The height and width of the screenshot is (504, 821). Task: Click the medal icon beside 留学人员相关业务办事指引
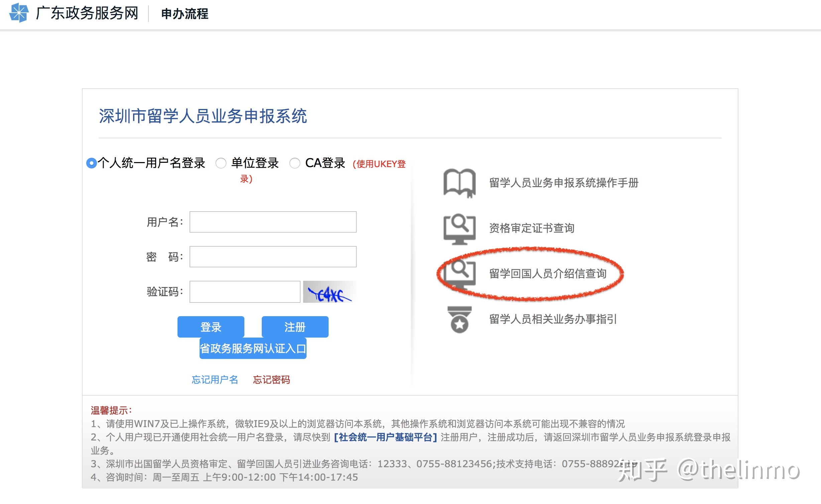coord(459,320)
